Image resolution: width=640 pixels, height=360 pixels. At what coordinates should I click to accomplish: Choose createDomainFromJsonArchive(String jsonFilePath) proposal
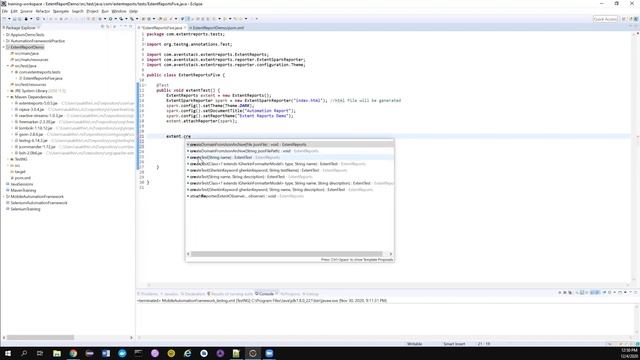click(289, 151)
